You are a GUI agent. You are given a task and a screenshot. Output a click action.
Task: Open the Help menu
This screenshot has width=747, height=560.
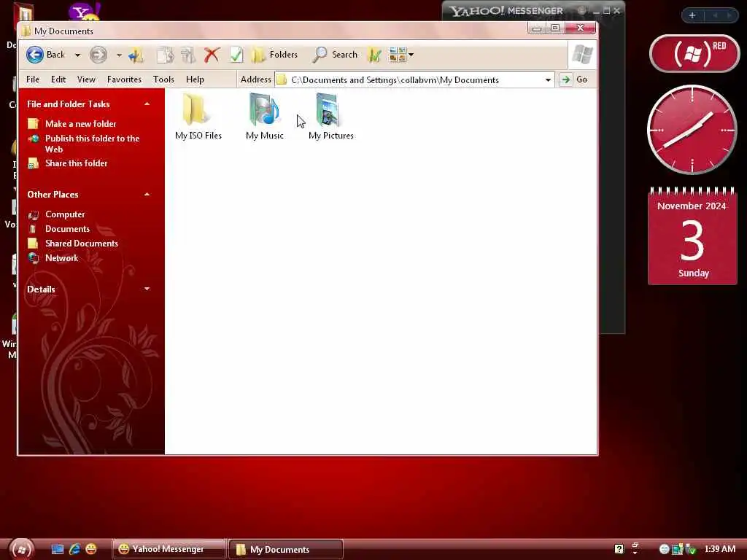pos(195,79)
